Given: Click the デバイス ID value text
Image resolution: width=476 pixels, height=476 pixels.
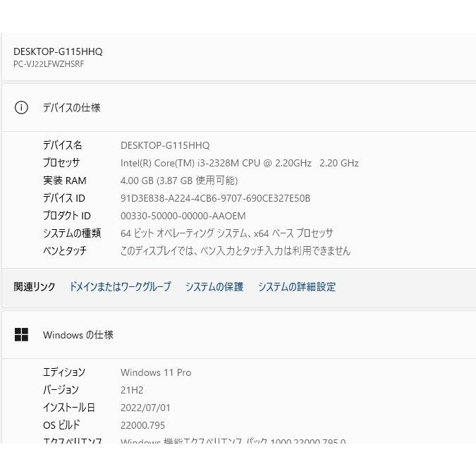Looking at the screenshot, I should click(x=215, y=198).
